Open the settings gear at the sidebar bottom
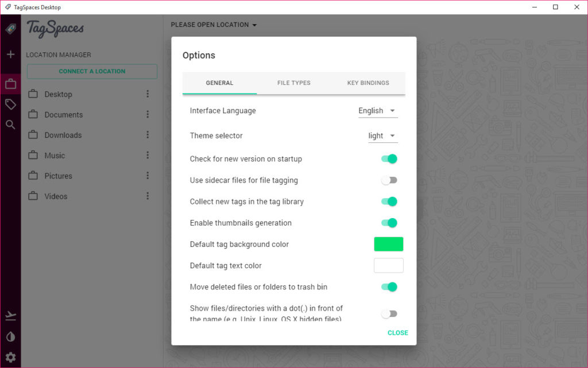This screenshot has height=368, width=588. [x=10, y=357]
